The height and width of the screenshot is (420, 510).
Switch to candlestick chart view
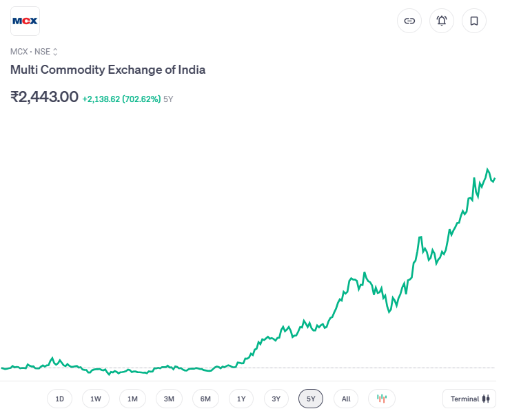(x=382, y=399)
